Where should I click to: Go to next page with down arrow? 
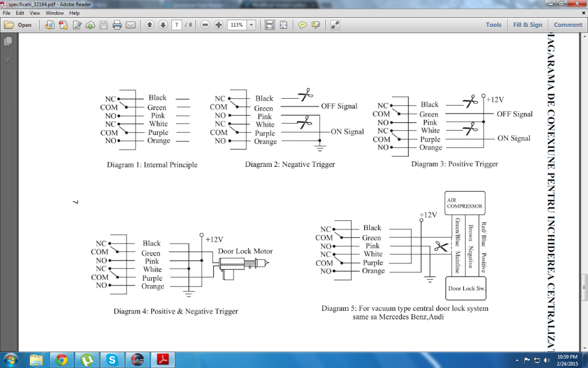tap(163, 25)
